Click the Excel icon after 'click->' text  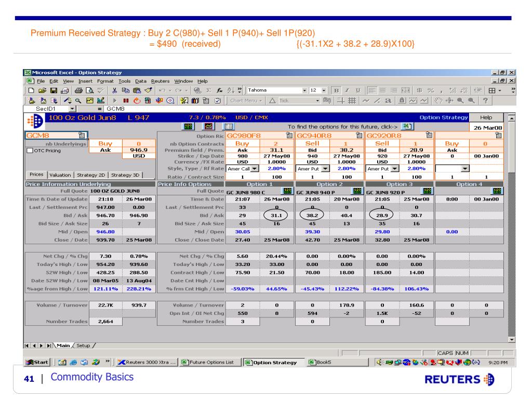tap(406, 127)
